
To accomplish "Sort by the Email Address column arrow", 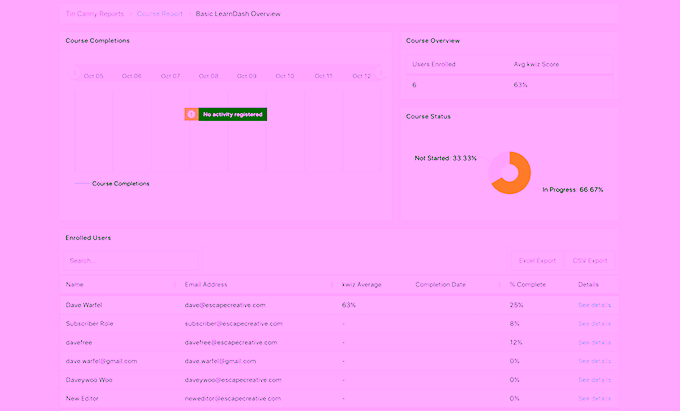I will click(332, 285).
